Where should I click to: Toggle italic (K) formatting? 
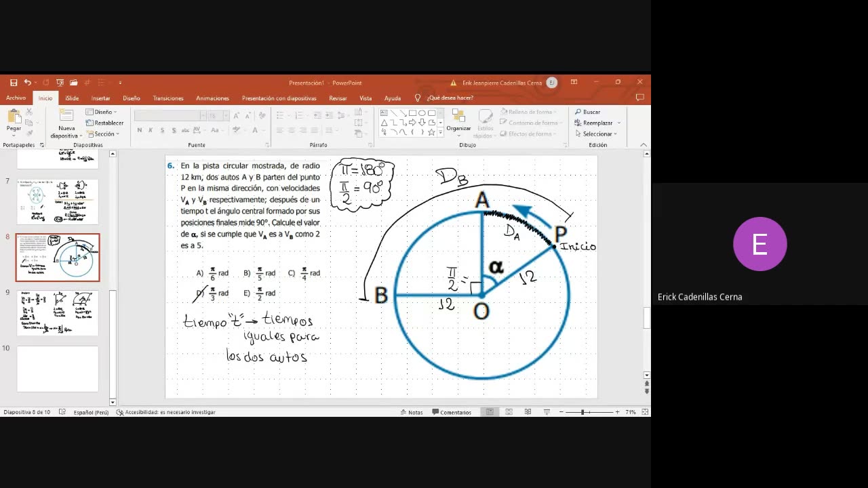point(151,130)
